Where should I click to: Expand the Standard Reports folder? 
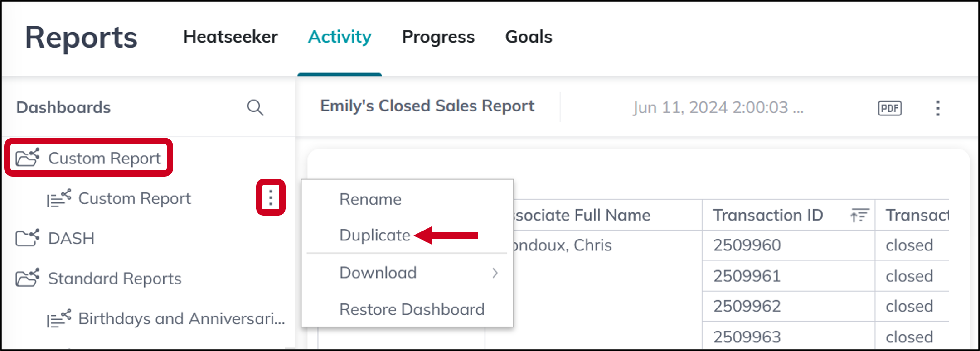point(114,279)
